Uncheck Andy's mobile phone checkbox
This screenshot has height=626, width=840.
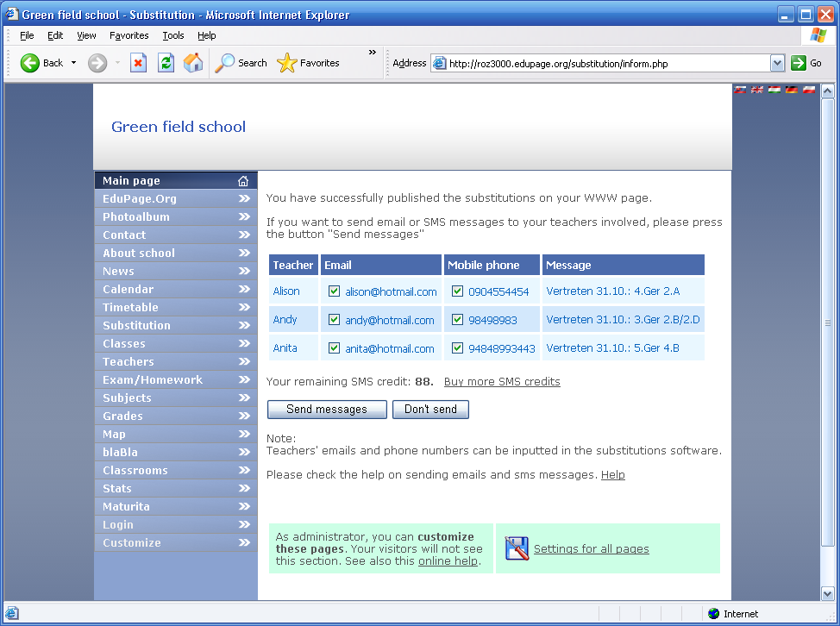(457, 319)
